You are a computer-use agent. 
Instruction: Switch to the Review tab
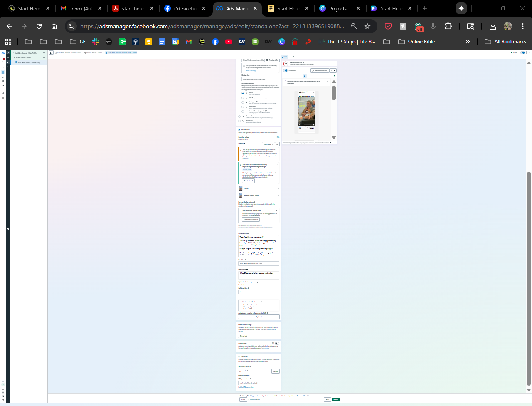294,57
